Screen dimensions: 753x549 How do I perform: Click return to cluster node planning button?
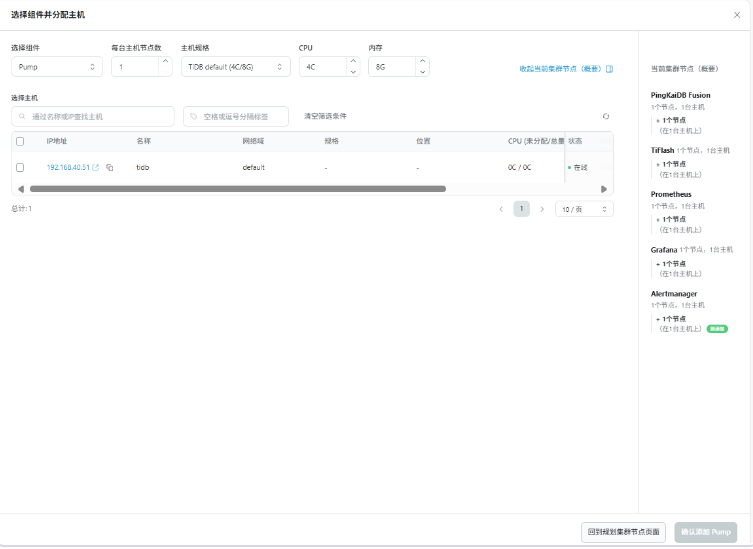625,532
